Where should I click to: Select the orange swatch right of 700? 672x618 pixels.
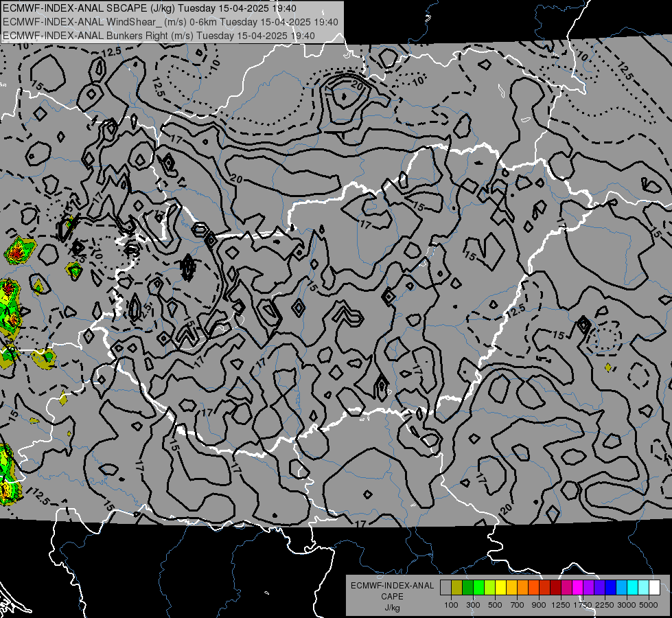522,588
